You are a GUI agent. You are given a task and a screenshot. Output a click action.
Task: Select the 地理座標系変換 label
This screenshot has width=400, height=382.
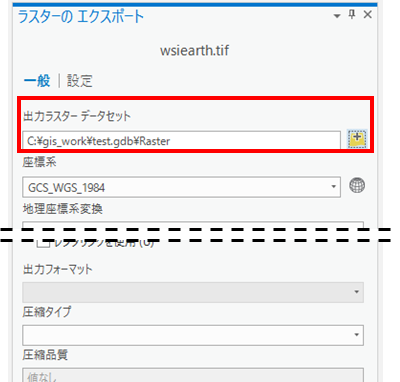[x=63, y=209]
